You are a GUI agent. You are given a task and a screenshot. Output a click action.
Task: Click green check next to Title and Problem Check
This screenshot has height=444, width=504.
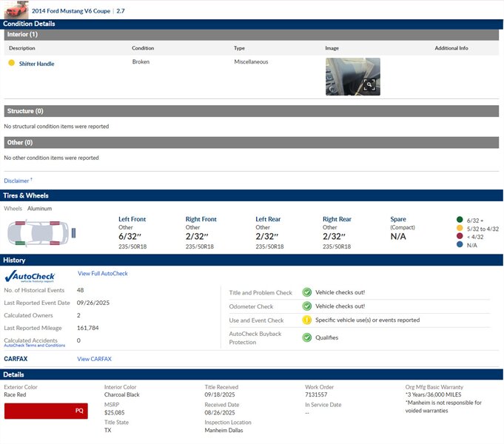pos(306,292)
